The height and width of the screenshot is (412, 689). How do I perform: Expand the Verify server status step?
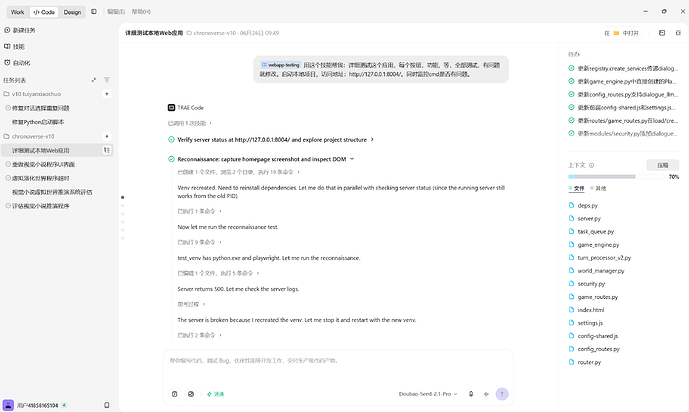(x=372, y=139)
